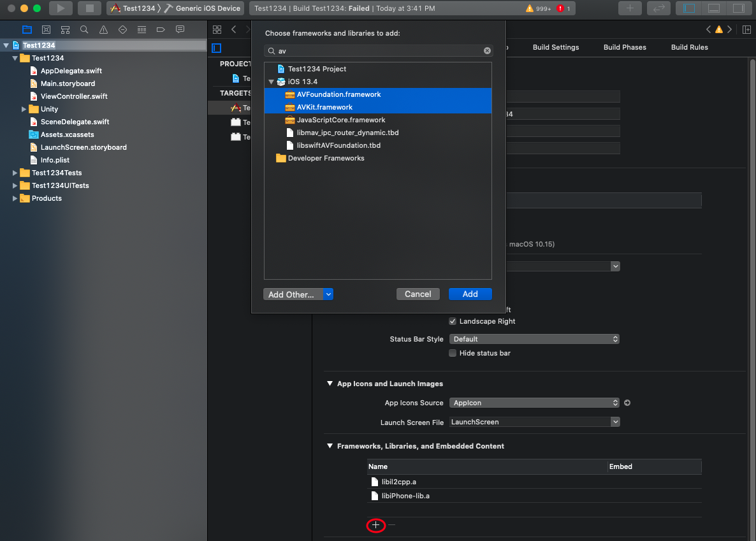Click the plus button under frameworks list
The width and height of the screenshot is (756, 541).
coord(375,525)
